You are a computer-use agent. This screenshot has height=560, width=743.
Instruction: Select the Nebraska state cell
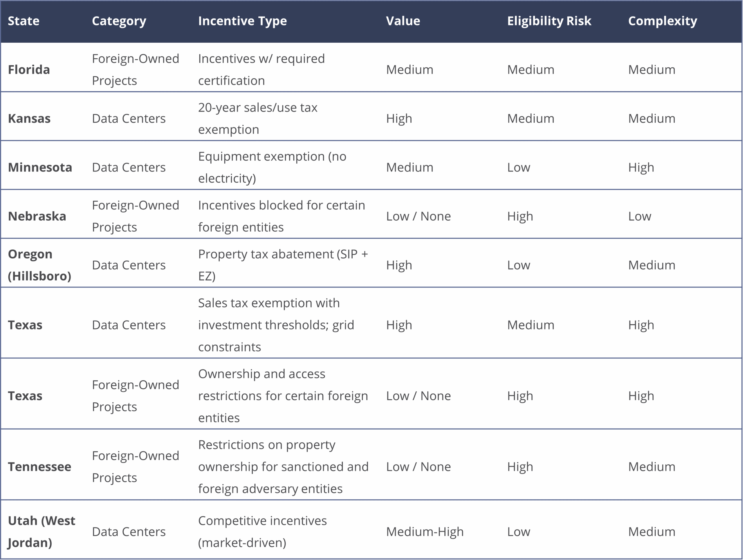tap(37, 216)
